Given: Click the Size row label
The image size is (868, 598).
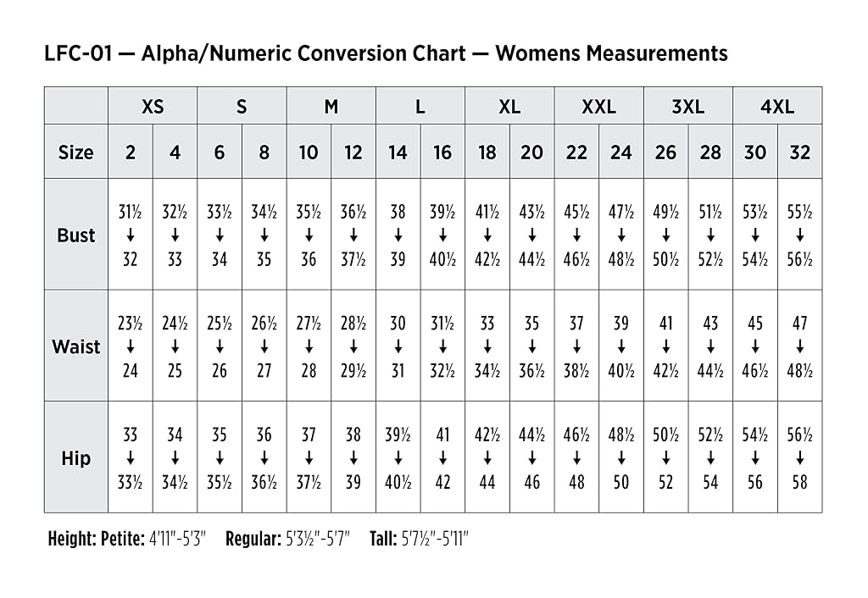Looking at the screenshot, I should pyautogui.click(x=75, y=152).
